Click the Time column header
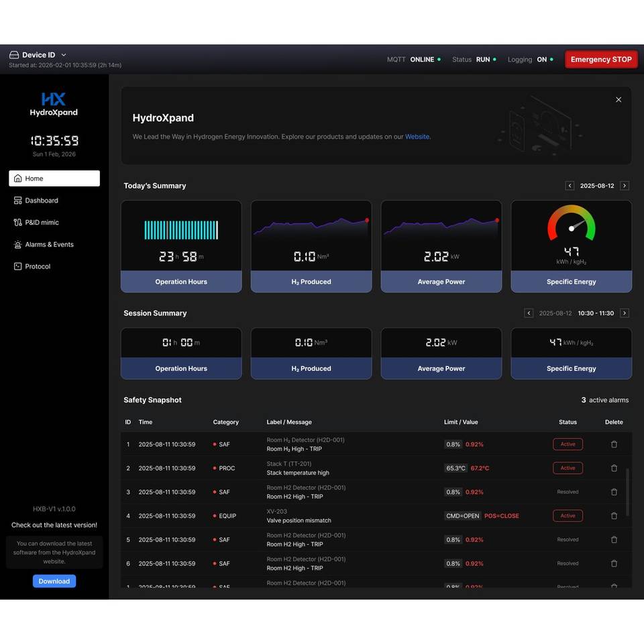Viewport: 644px width, 644px height. pyautogui.click(x=146, y=422)
